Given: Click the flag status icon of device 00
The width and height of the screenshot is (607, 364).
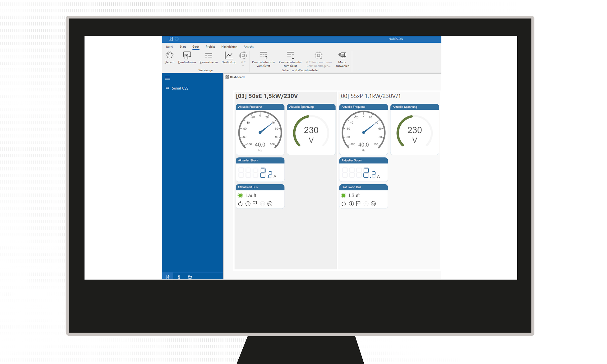Looking at the screenshot, I should 358,204.
